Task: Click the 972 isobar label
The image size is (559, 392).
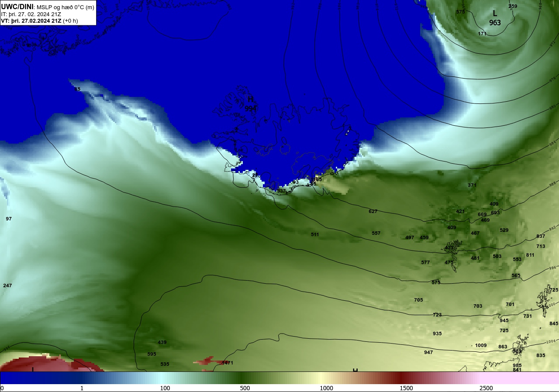Action: (552, 44)
